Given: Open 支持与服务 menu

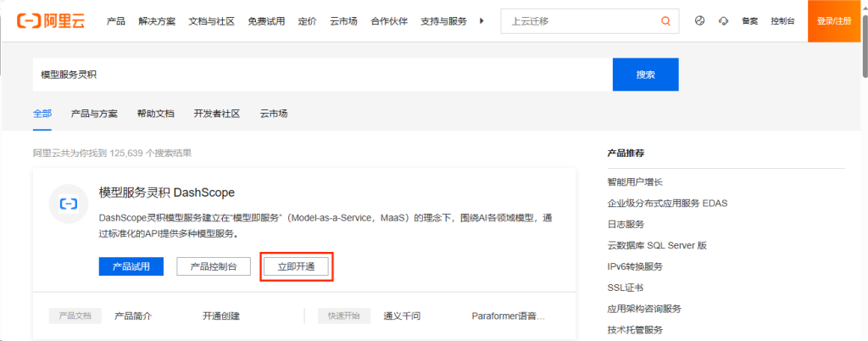Looking at the screenshot, I should tap(444, 21).
